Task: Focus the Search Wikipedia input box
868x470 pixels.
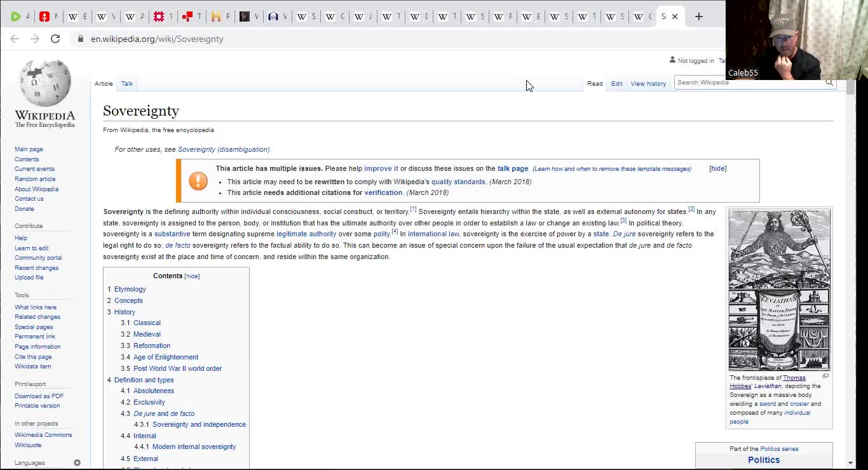Action: click(749, 83)
